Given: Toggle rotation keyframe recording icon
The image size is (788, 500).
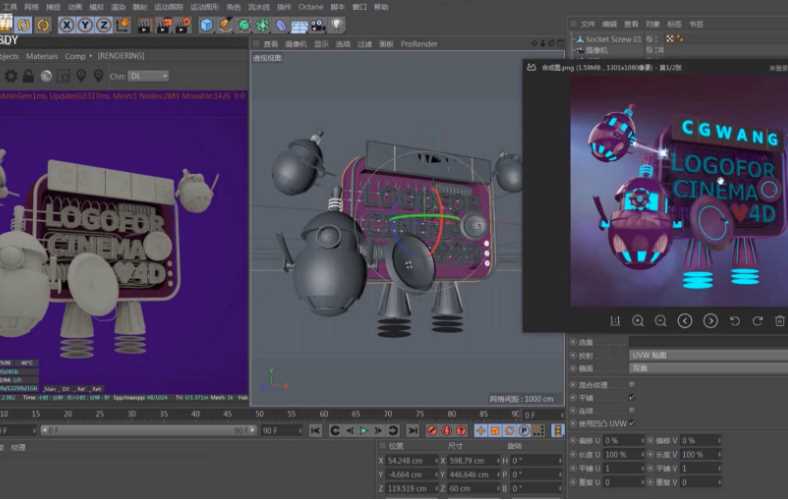Looking at the screenshot, I should coord(510,430).
